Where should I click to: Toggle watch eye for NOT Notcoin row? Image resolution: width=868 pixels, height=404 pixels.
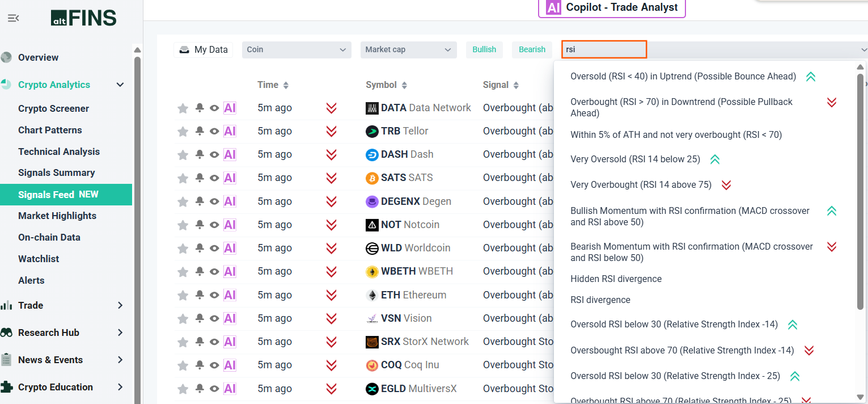pos(214,225)
